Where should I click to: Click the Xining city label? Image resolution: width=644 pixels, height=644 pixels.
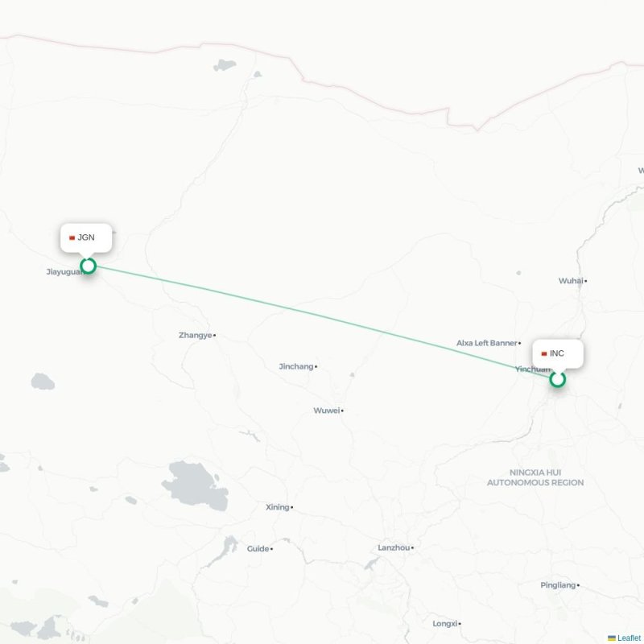point(277,507)
